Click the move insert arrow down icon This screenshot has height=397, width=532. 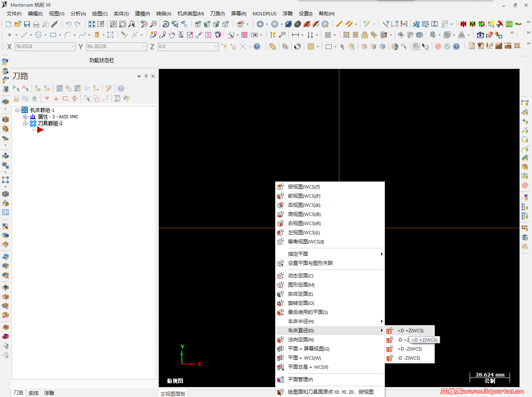pos(47,98)
